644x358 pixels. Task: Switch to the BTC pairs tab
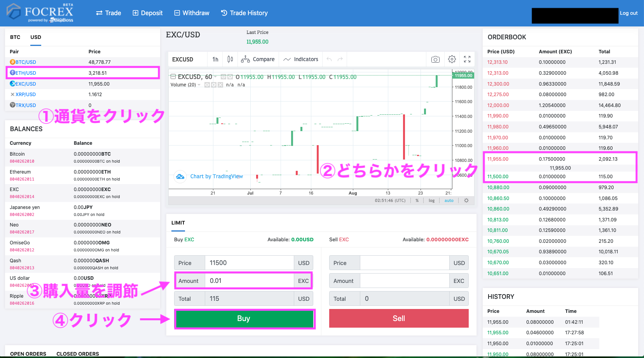pyautogui.click(x=15, y=37)
